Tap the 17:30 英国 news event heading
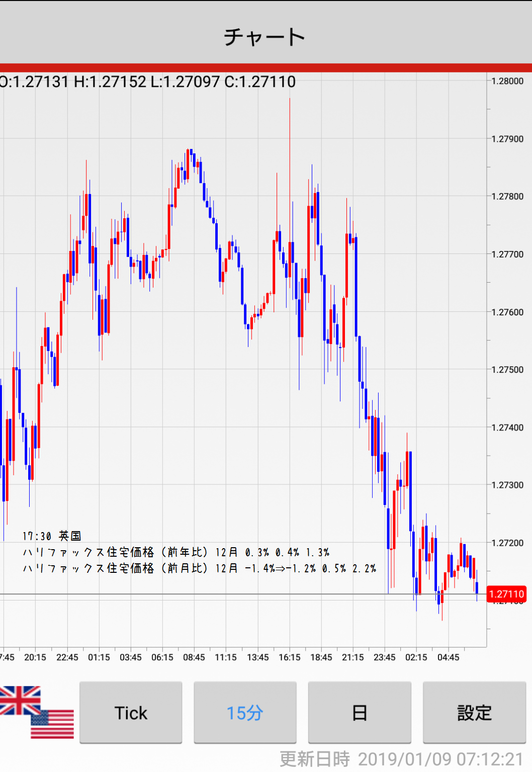Viewport: 532px width, 772px height. pos(52,536)
